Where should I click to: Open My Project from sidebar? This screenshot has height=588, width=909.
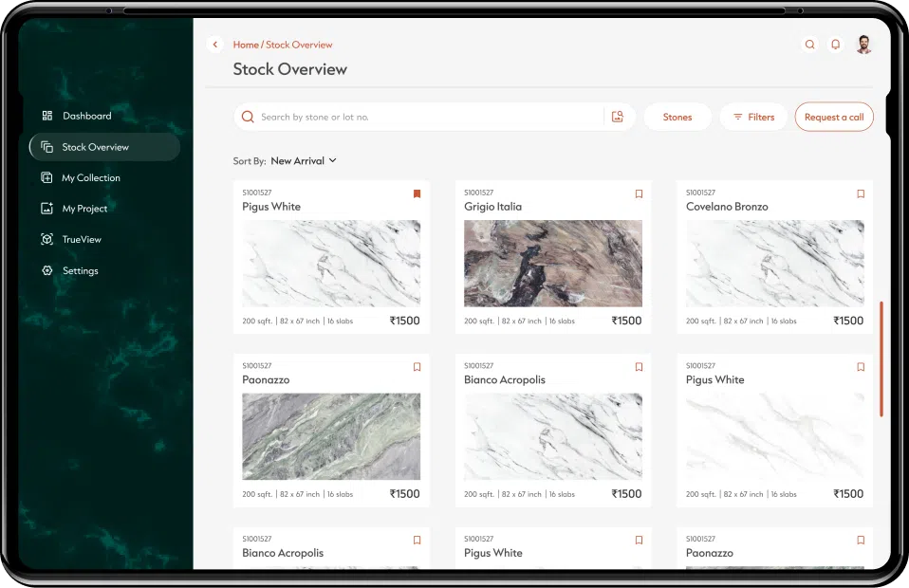point(84,209)
